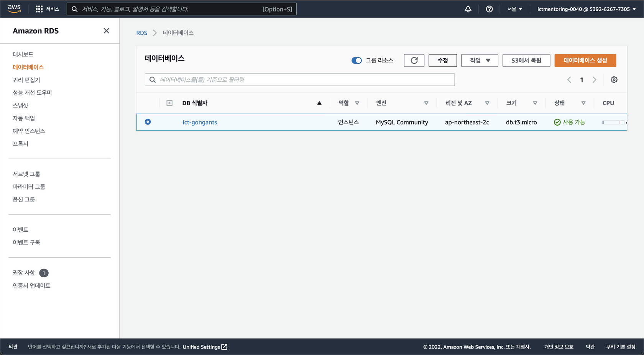Open Recommendations in the sidebar
The width and height of the screenshot is (644, 355).
pyautogui.click(x=24, y=273)
